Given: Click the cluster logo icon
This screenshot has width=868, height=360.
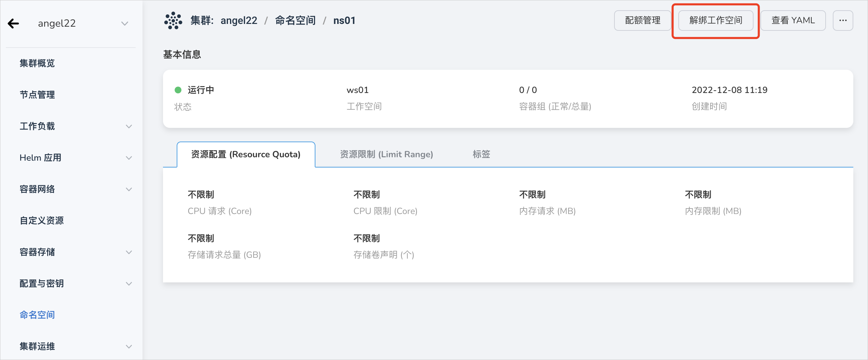Looking at the screenshot, I should tap(173, 21).
